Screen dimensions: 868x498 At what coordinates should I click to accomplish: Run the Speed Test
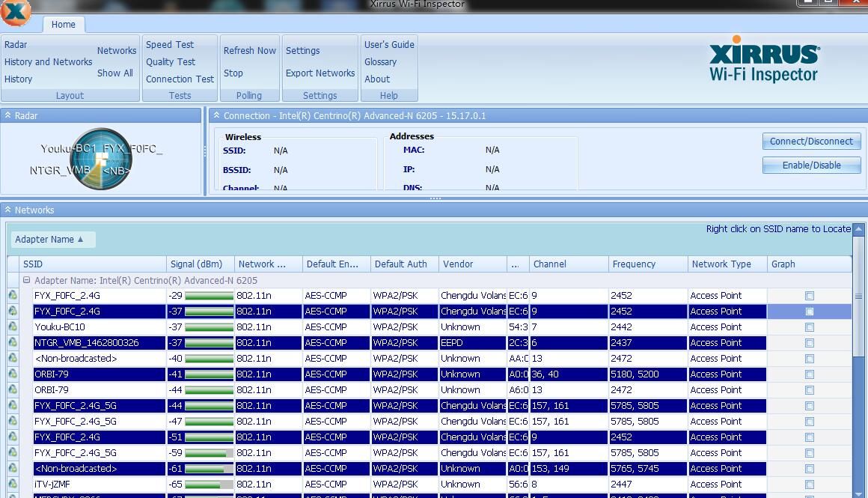pos(169,45)
